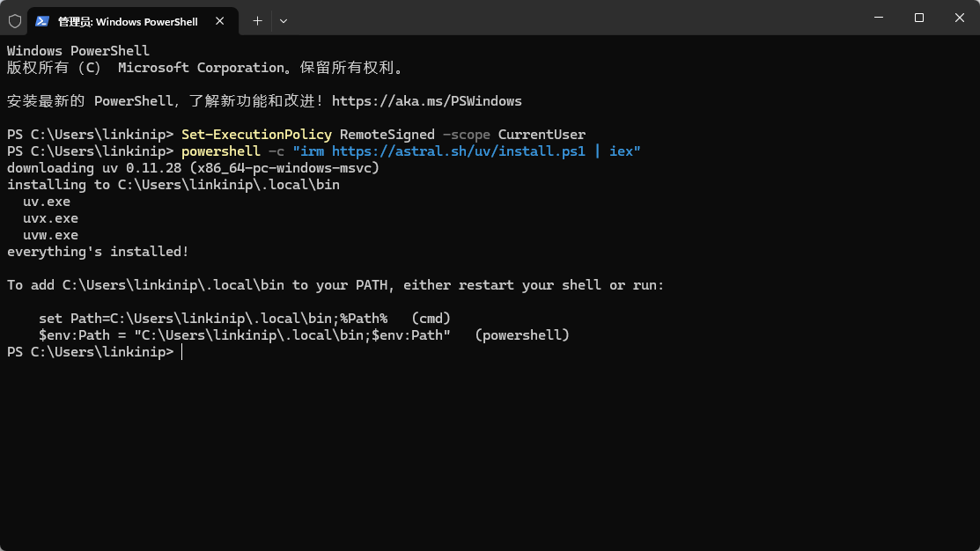The width and height of the screenshot is (980, 551).
Task: Click the uv.exe entry in the output
Action: 47,202
